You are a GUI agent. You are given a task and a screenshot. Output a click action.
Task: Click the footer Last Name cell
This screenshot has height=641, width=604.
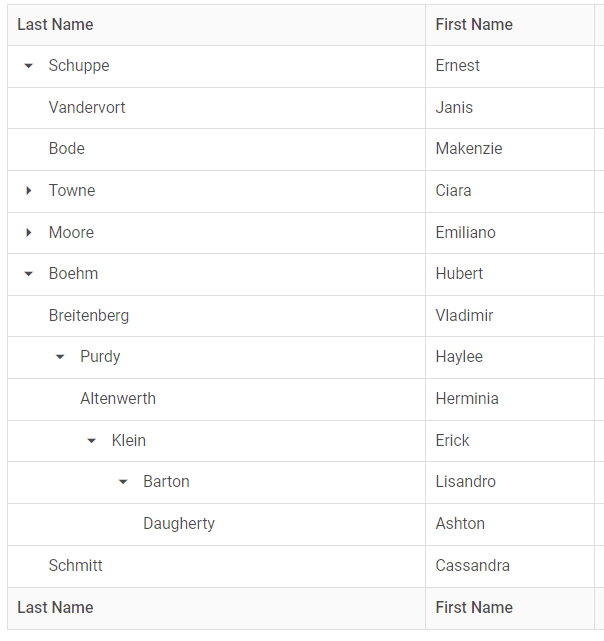(x=55, y=607)
